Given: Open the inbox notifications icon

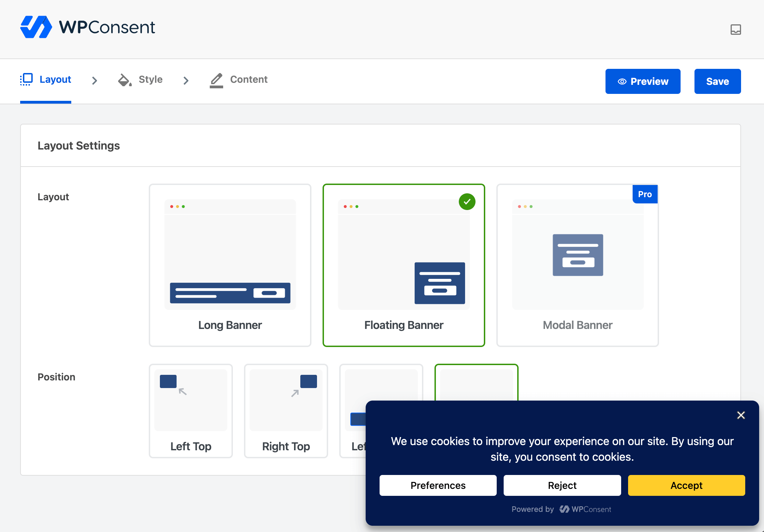Looking at the screenshot, I should click(x=735, y=30).
